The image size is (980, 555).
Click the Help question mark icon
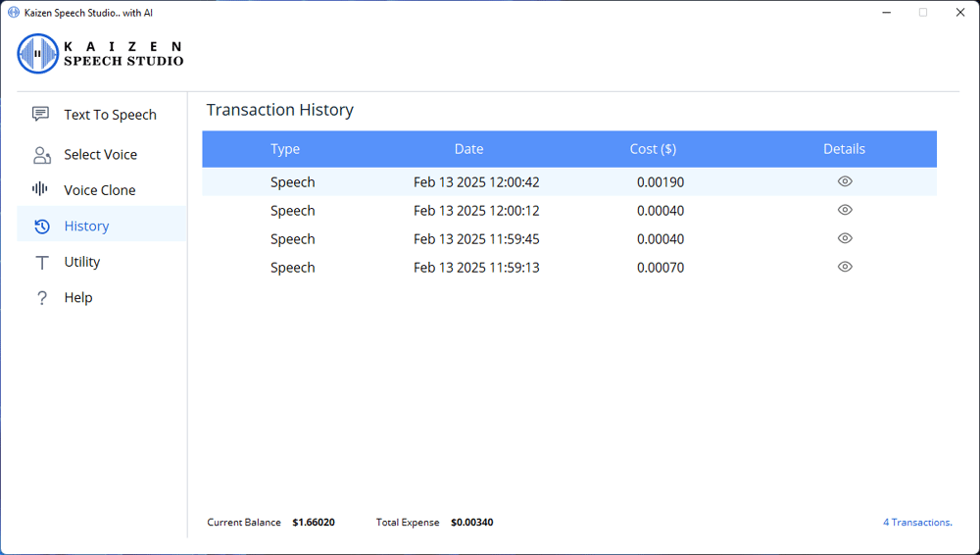point(41,298)
